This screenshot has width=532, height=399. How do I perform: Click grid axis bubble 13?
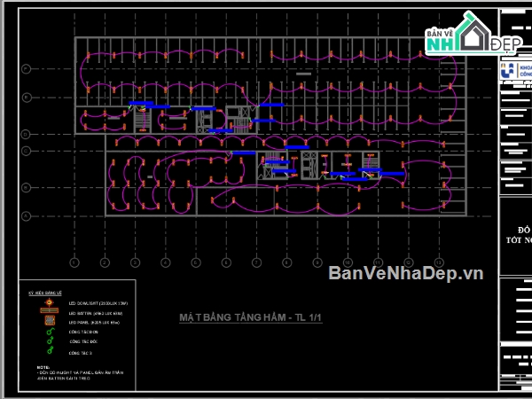(x=439, y=262)
